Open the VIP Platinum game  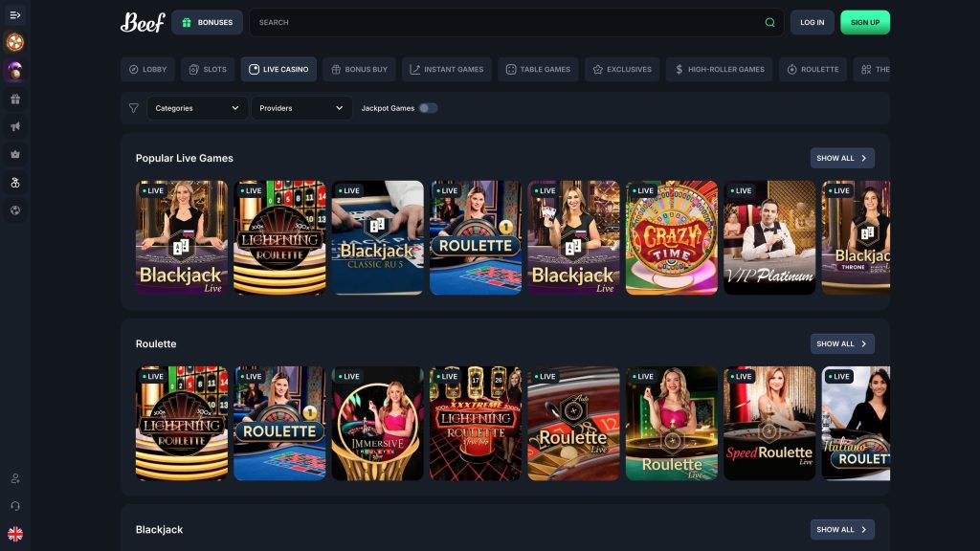coord(769,237)
